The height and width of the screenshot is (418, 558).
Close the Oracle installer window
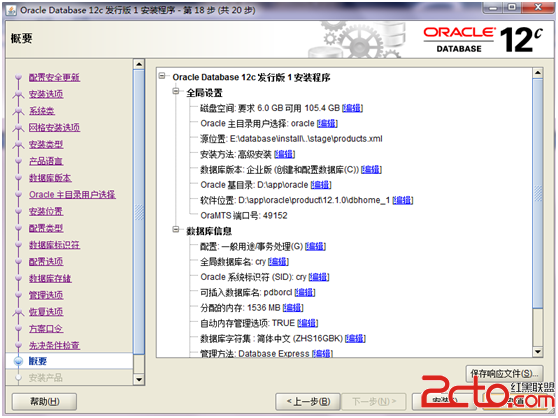point(538,7)
